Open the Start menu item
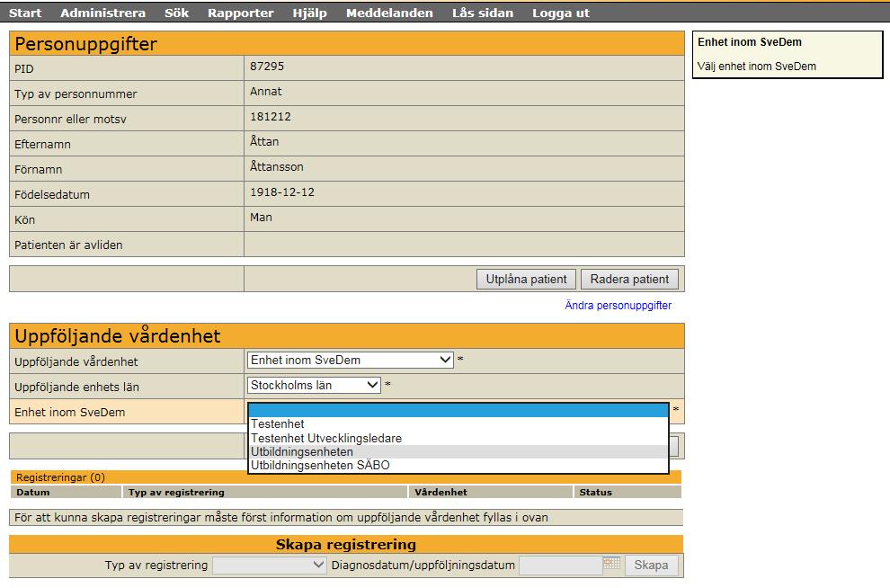Image resolution: width=890 pixels, height=588 pixels. [25, 13]
